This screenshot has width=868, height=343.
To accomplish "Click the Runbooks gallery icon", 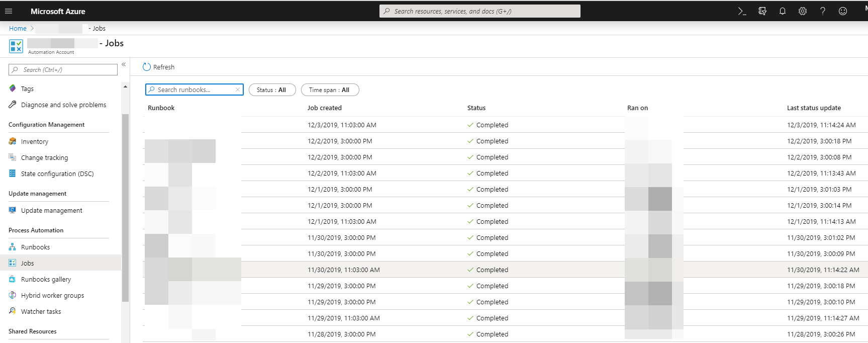I will [x=13, y=279].
